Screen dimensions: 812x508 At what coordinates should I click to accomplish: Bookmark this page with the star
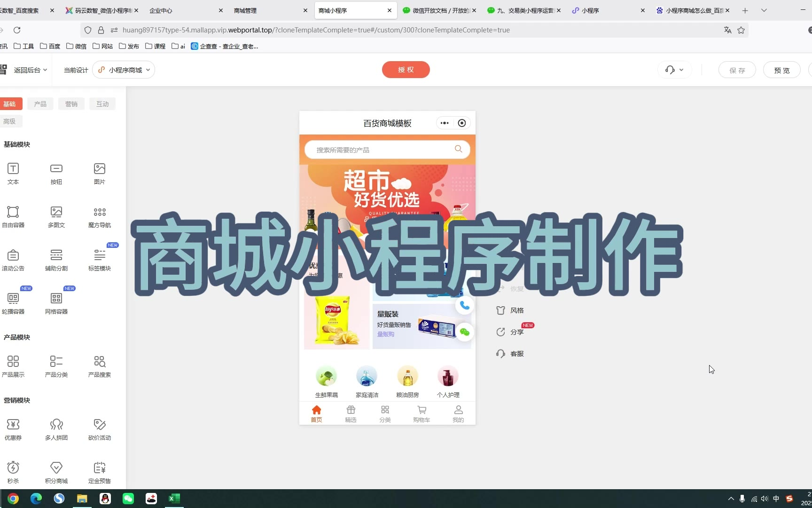pyautogui.click(x=741, y=30)
